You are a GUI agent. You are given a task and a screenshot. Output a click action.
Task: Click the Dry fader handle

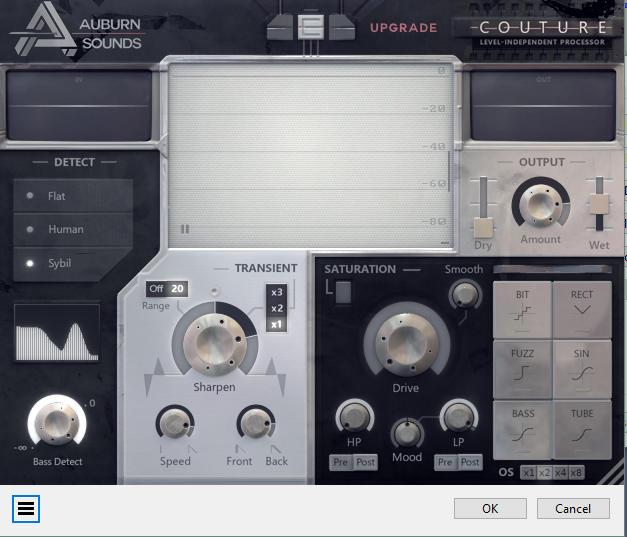(x=483, y=228)
